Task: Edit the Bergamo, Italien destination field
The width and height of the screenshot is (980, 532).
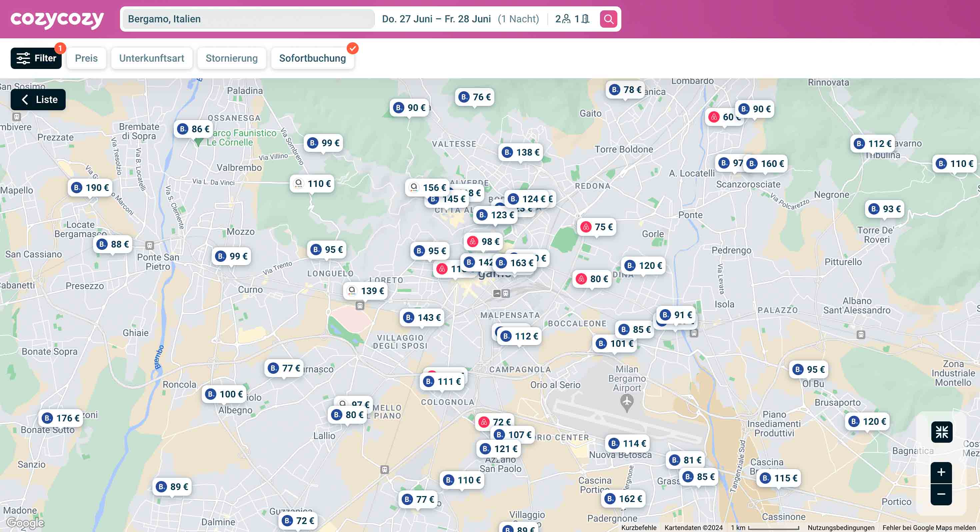Action: (x=248, y=19)
